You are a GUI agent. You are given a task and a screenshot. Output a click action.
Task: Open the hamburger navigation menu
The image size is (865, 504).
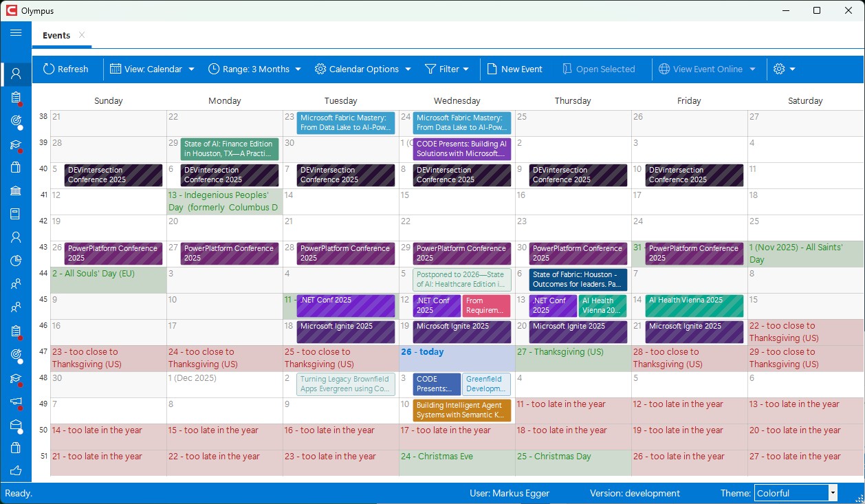click(x=16, y=32)
